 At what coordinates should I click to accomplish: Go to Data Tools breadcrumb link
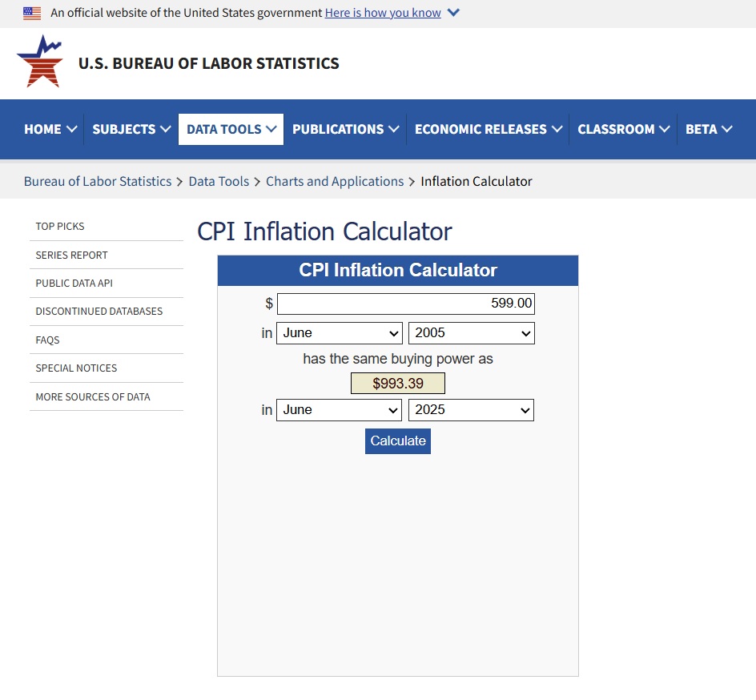coord(219,181)
